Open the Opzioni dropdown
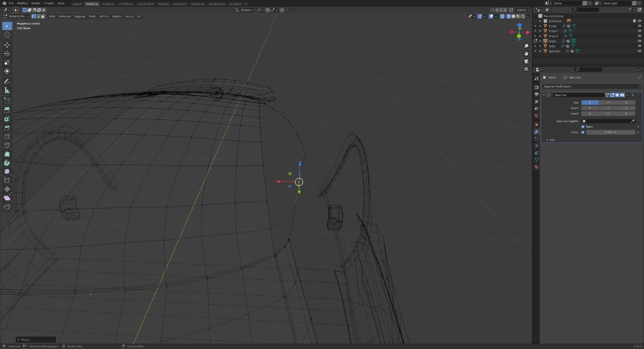 tap(523, 10)
